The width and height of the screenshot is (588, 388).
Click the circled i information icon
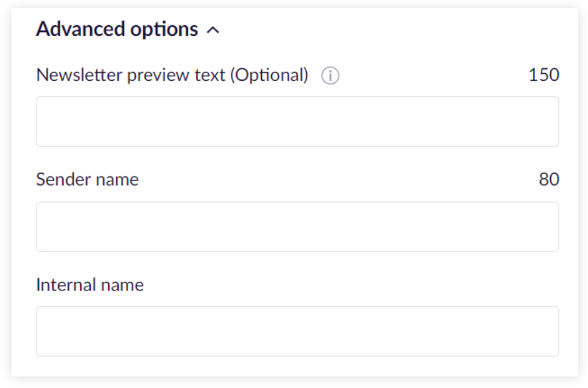click(x=330, y=76)
